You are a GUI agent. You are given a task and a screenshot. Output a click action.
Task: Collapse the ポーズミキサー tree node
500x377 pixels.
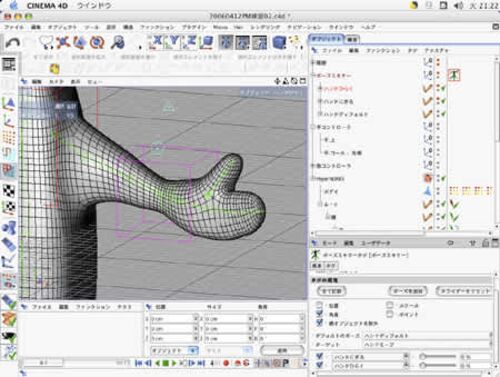click(313, 75)
